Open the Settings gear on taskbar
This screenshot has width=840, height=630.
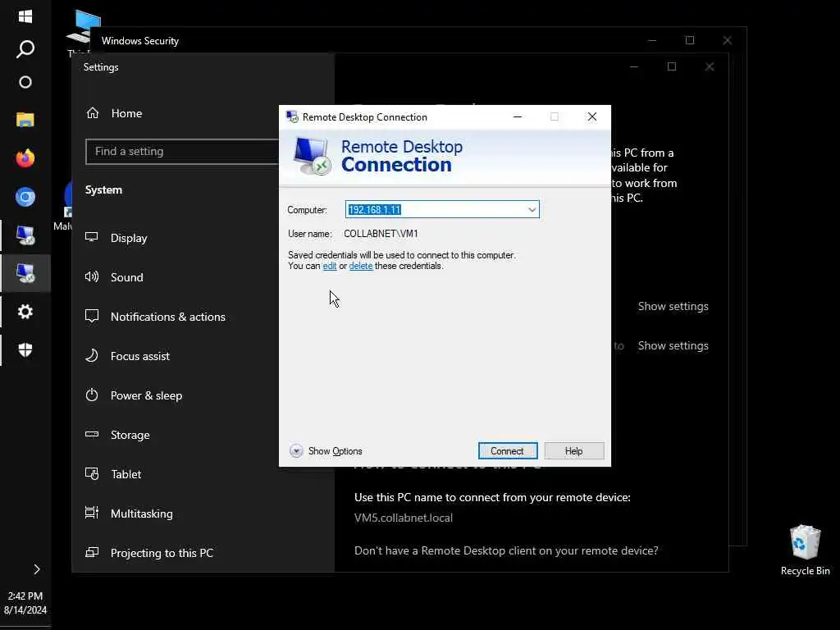25,312
